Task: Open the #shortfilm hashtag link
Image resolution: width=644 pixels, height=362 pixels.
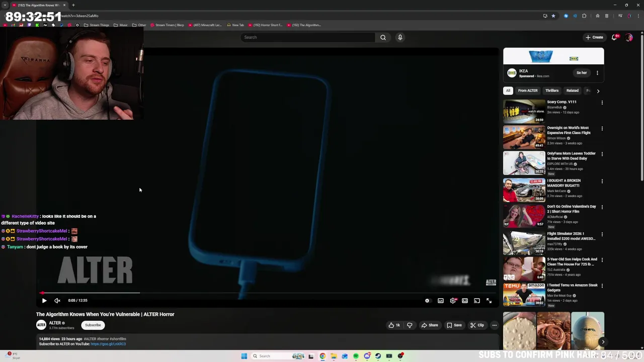Action: click(x=118, y=339)
